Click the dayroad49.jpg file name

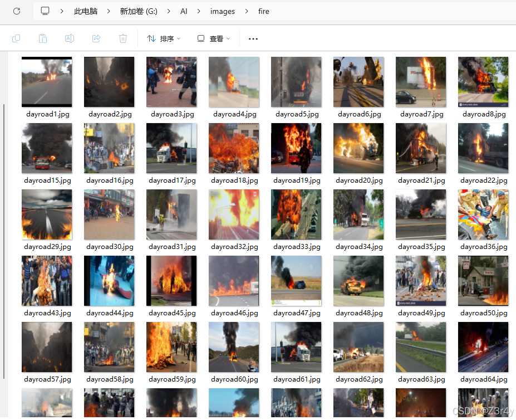click(421, 313)
